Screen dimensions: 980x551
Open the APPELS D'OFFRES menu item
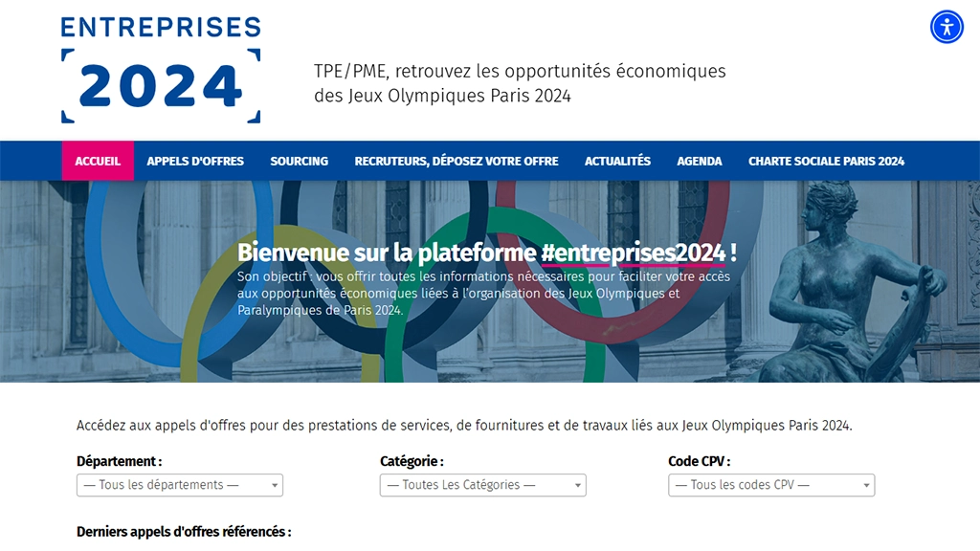194,161
